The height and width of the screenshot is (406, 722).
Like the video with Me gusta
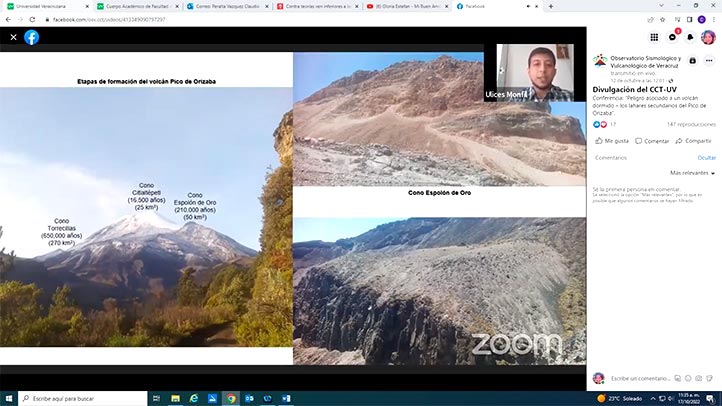click(611, 141)
